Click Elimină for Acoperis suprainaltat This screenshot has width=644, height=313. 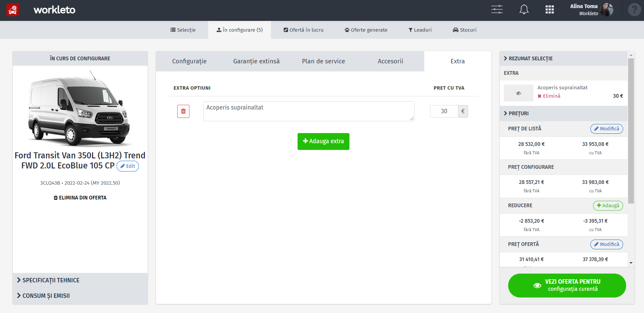point(549,96)
